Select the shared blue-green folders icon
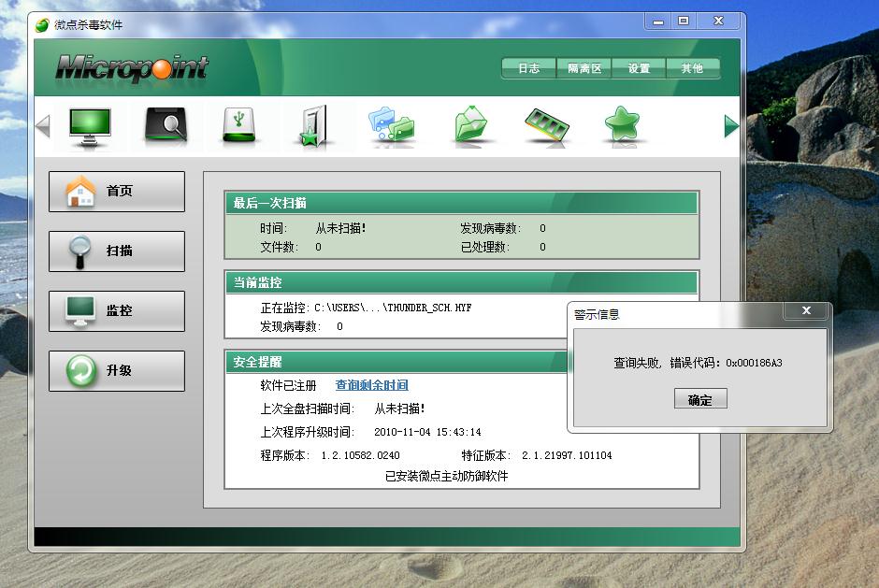This screenshot has width=879, height=588. (391, 125)
